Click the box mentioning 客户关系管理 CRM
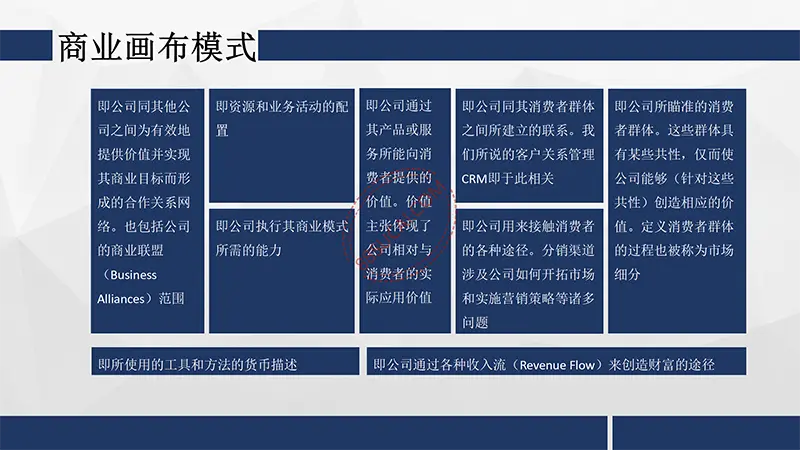 point(529,145)
